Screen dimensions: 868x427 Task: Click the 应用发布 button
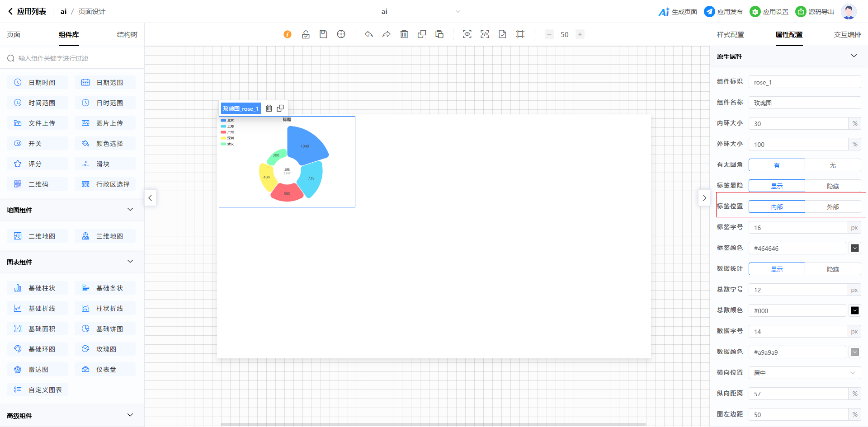pos(723,12)
